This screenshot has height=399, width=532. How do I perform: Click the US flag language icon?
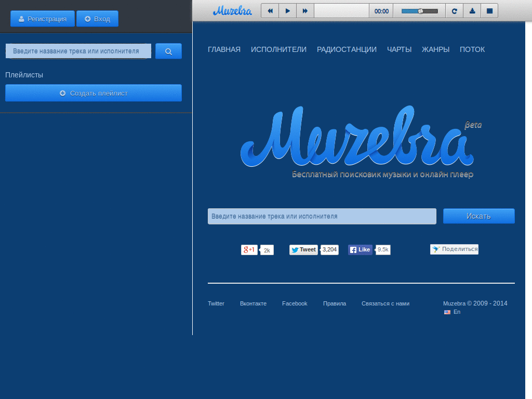pos(447,312)
